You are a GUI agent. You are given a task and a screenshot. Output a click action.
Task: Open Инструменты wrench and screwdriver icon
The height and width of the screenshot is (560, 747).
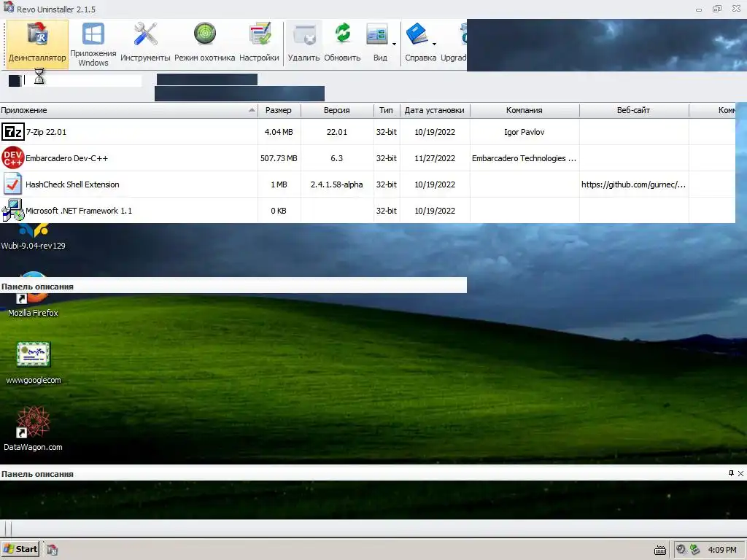tap(145, 34)
